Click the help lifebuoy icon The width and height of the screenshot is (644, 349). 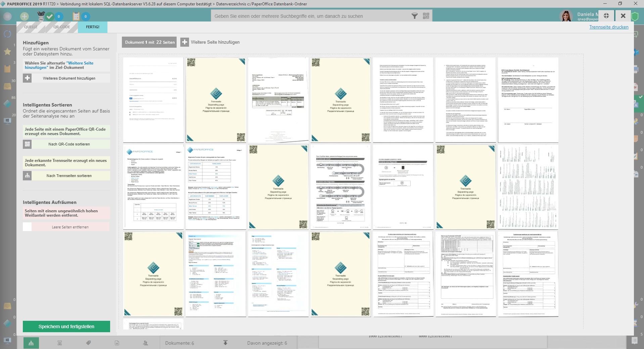pos(606,16)
